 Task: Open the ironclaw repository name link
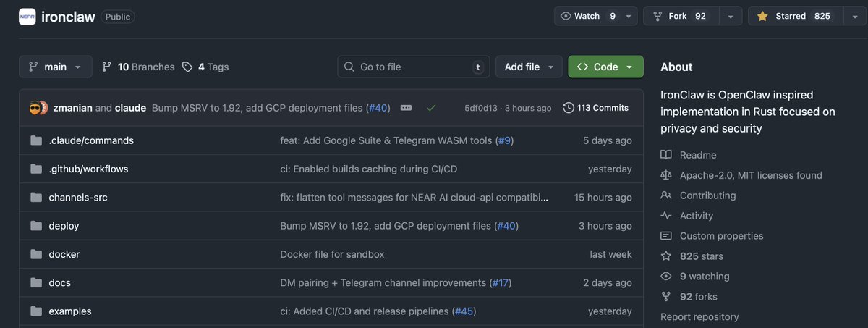[67, 17]
